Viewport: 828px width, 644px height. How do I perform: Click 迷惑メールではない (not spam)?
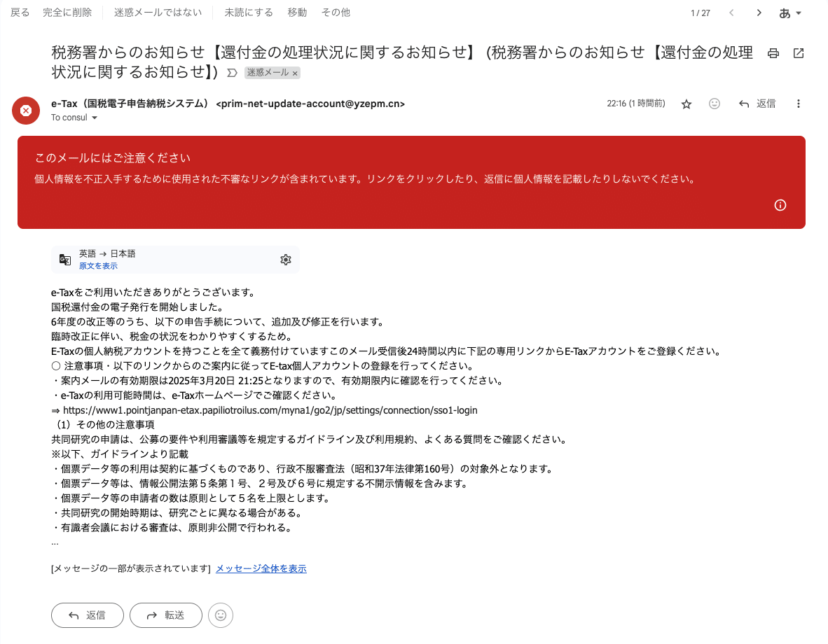[x=158, y=12]
